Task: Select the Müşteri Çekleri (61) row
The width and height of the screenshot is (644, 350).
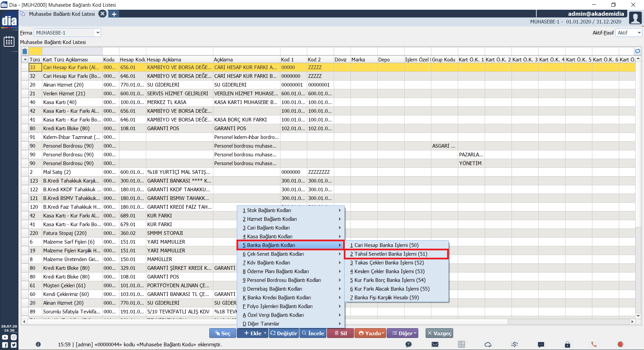Action: 328,286
